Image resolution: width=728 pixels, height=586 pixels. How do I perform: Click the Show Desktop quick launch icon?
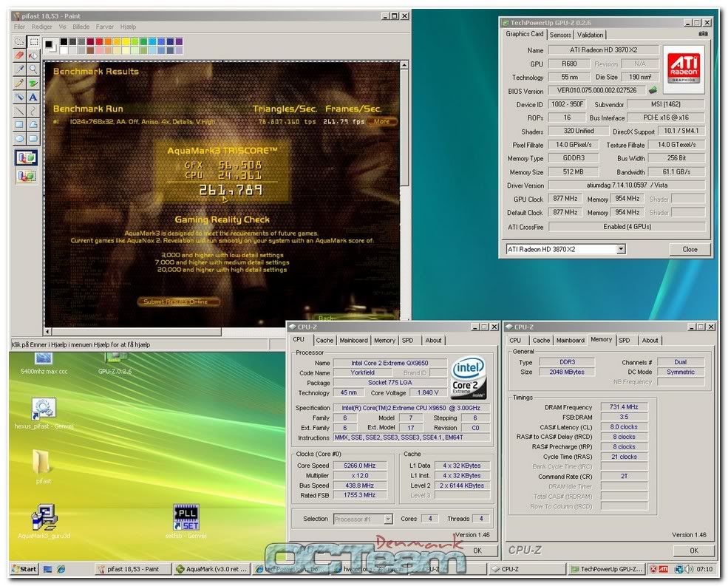[x=47, y=569]
